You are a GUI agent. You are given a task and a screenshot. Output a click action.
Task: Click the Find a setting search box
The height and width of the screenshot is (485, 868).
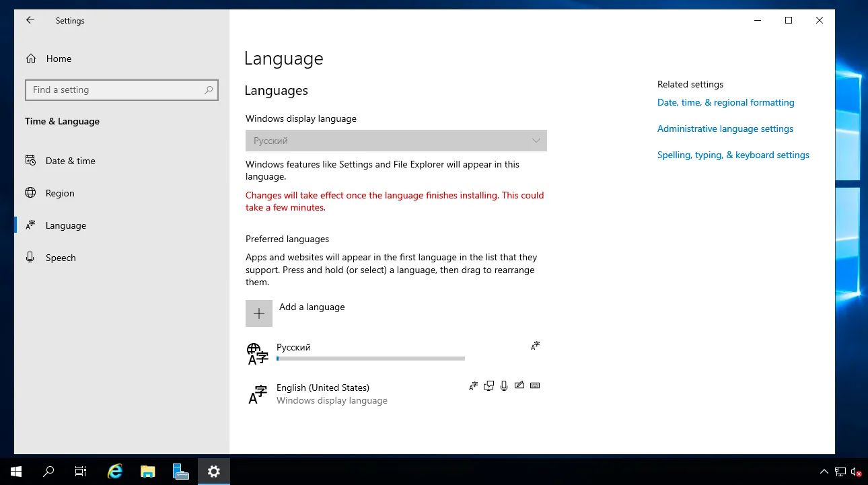pos(114,90)
